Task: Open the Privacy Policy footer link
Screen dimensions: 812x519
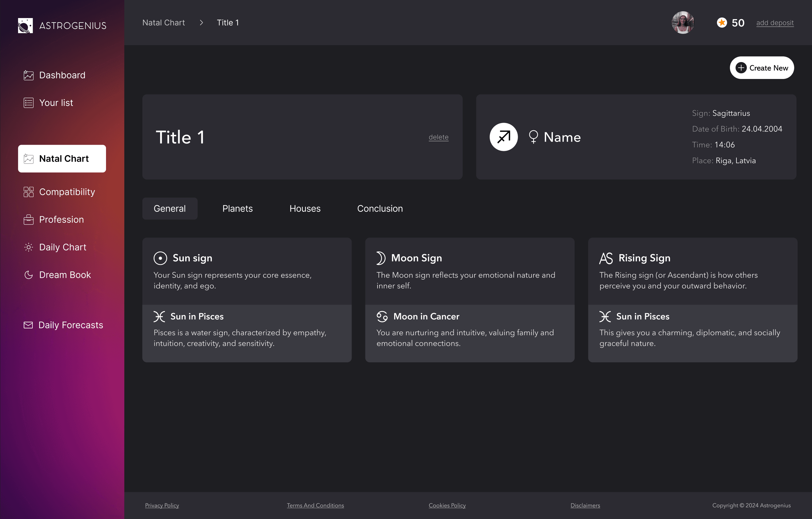Action: (x=162, y=505)
